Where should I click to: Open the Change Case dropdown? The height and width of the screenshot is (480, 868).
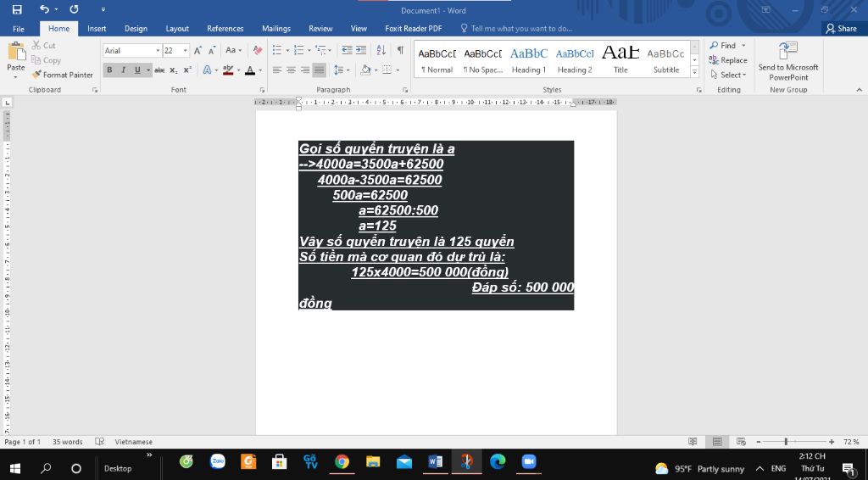coord(234,50)
